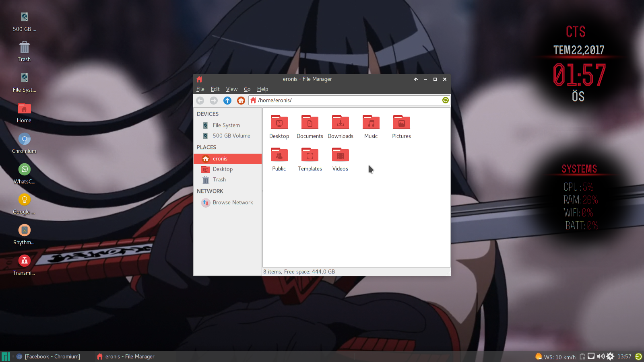
Task: Click the WS: 10 km/h weather text
Action: tap(560, 357)
